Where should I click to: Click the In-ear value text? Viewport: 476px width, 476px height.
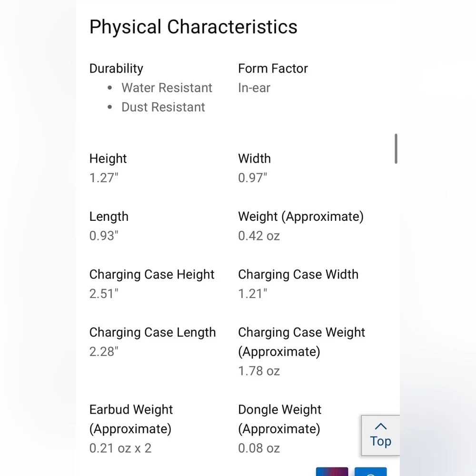click(x=254, y=88)
